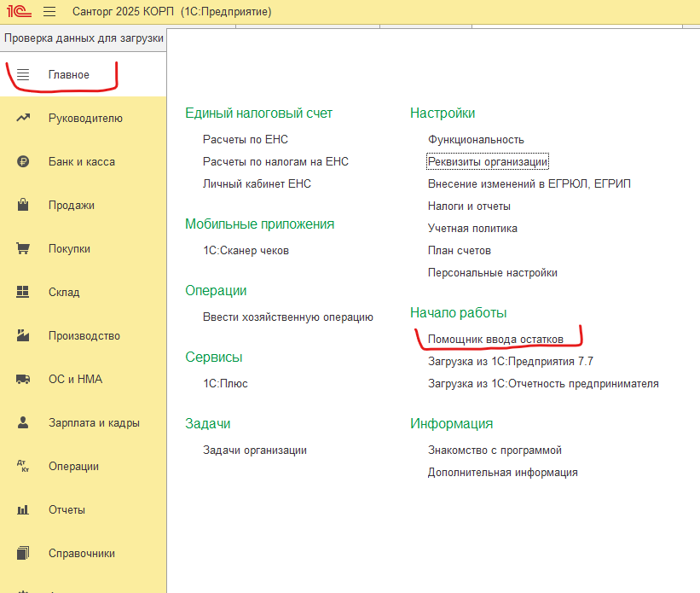Select the Главное section in sidebar
700x593 pixels.
coord(68,75)
